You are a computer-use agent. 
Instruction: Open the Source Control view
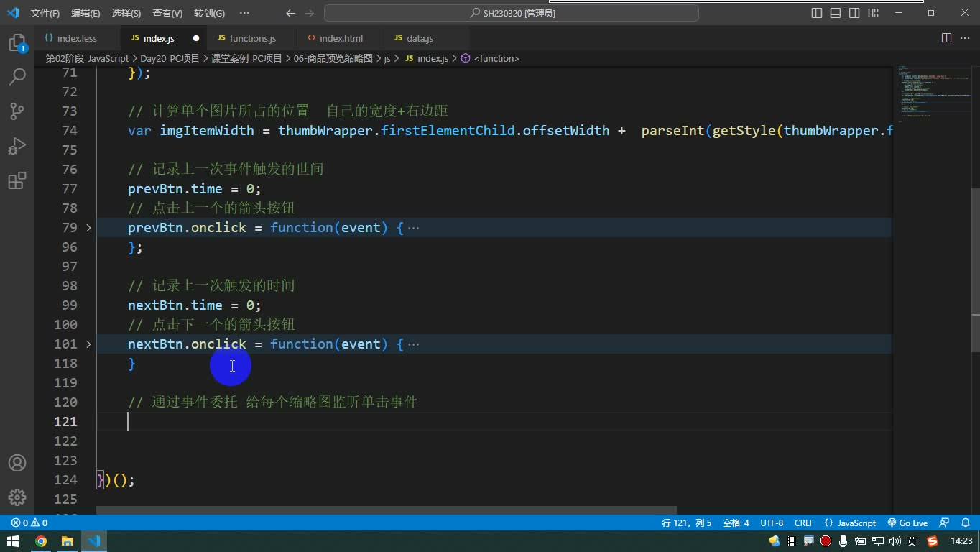[17, 111]
